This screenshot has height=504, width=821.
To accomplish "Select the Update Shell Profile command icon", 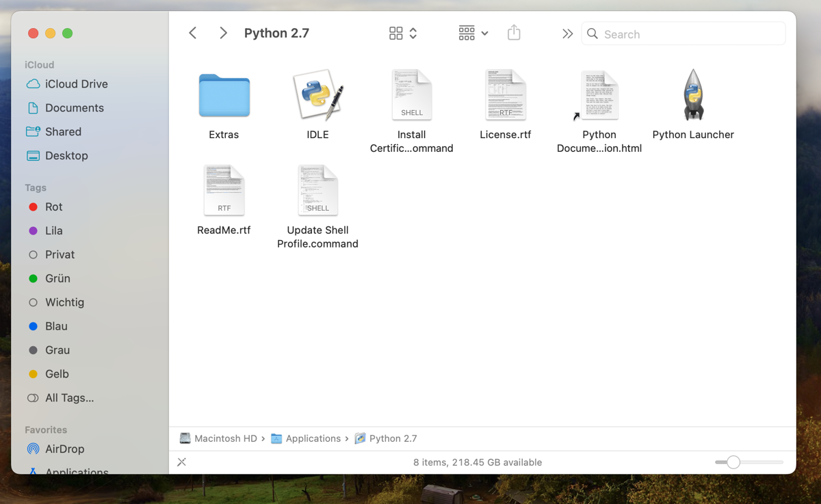I will [x=318, y=190].
